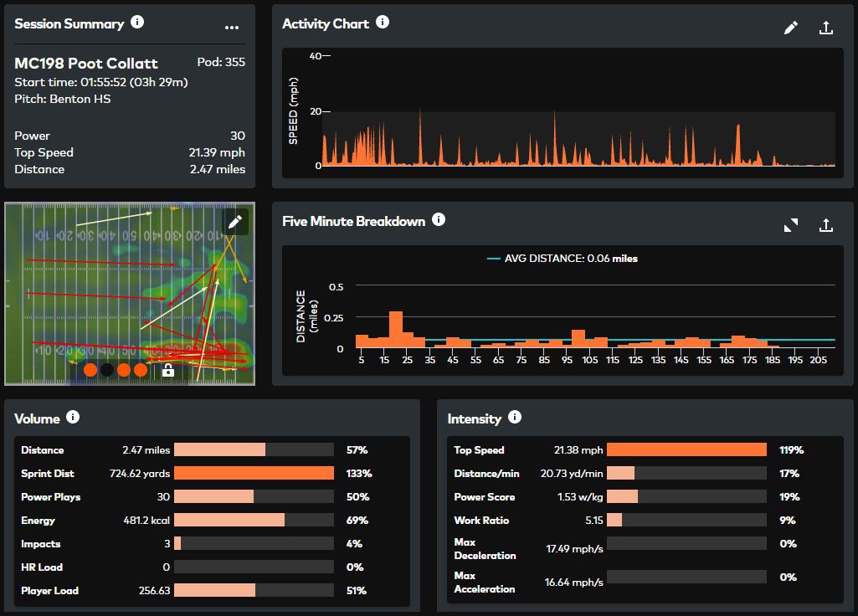Expand the Five Minute Breakdown chart fullscreen
This screenshot has width=858, height=616.
(791, 225)
